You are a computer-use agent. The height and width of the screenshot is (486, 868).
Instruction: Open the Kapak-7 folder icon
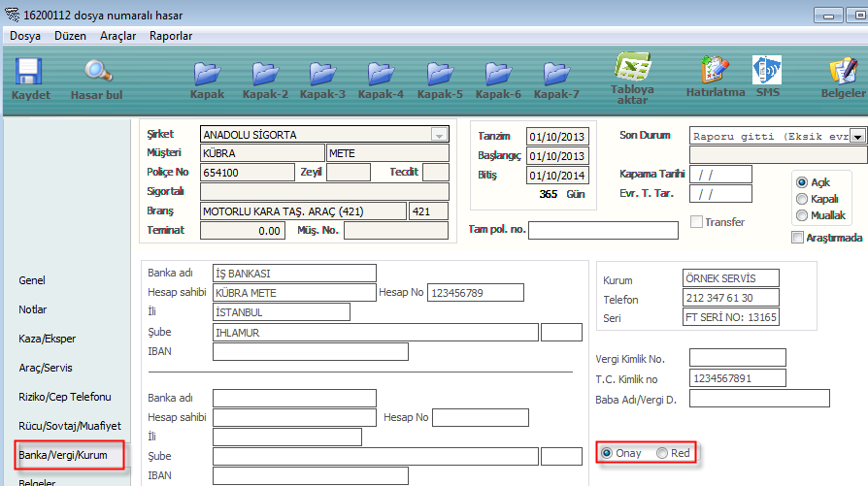point(556,74)
